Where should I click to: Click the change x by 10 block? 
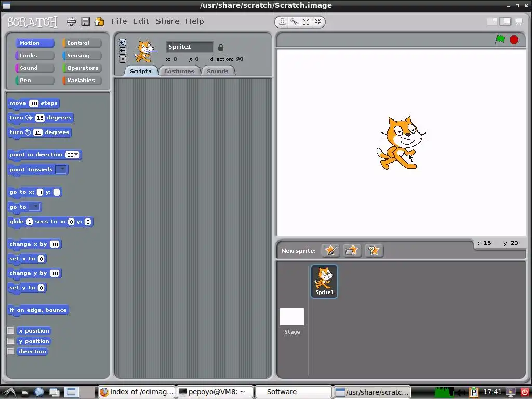coord(34,244)
